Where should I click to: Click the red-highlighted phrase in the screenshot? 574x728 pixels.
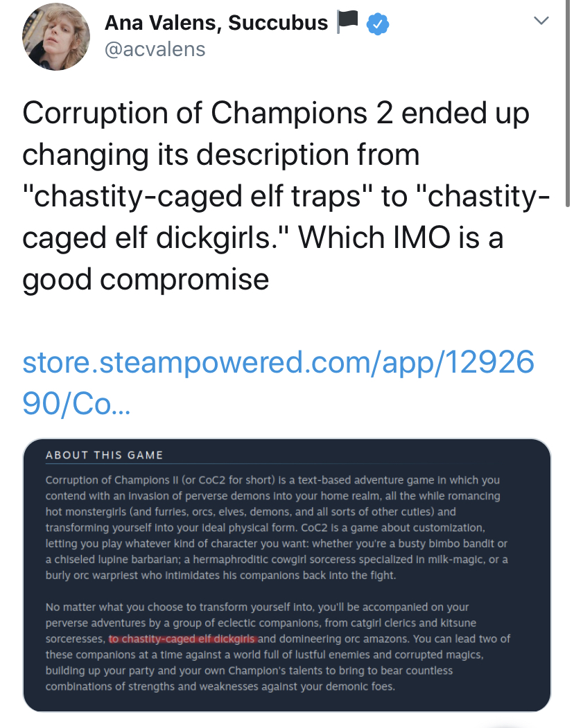pos(183,639)
